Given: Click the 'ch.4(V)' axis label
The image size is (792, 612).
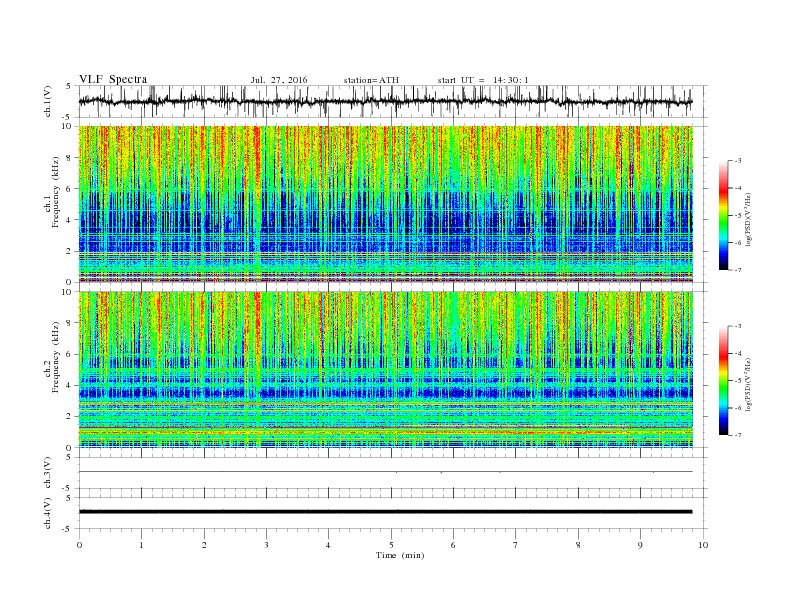Looking at the screenshot, I should tap(48, 513).
